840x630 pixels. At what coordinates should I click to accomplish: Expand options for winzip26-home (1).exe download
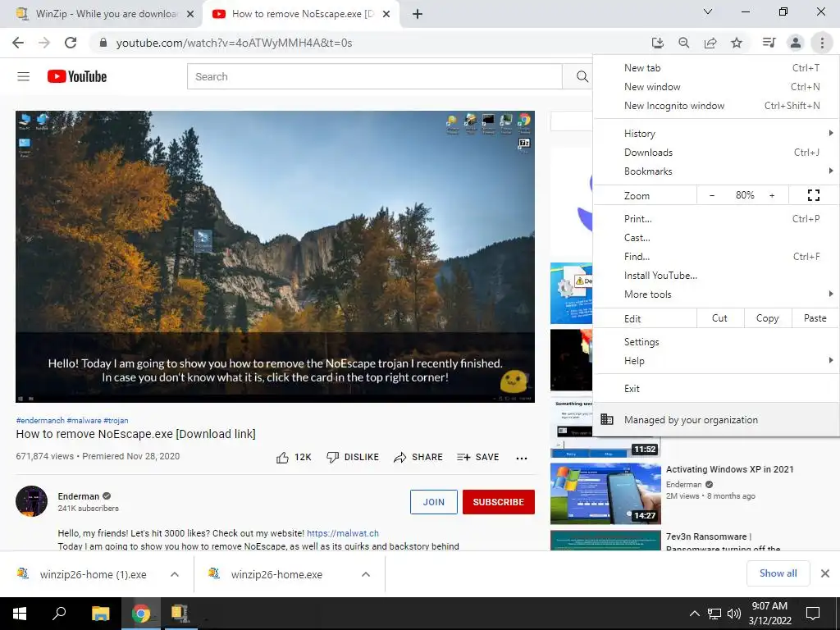[x=175, y=574]
